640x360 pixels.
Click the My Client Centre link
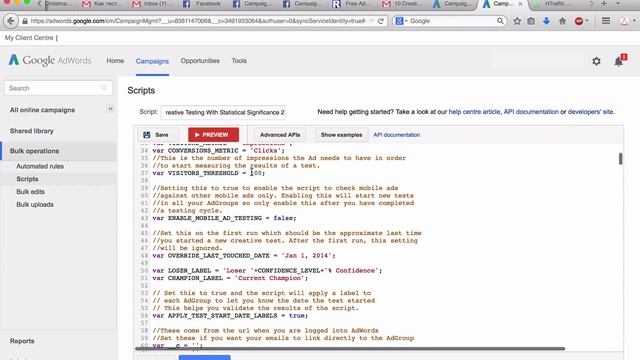29,38
